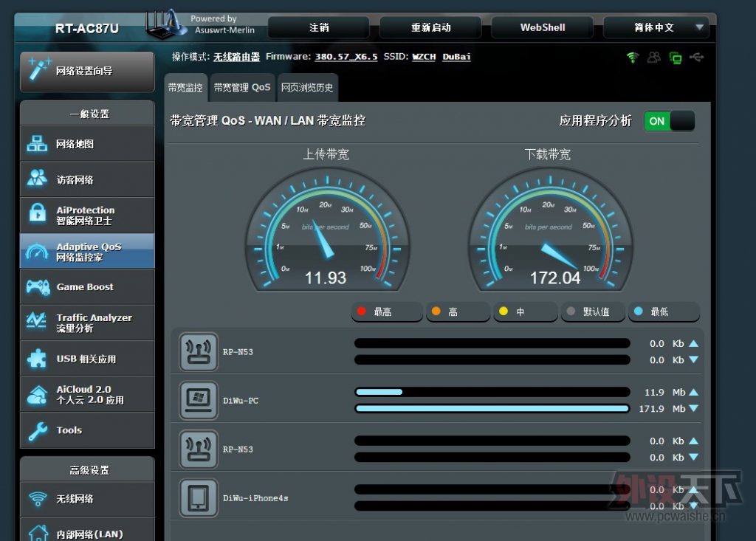Click the Tools wrench icon
This screenshot has height=541, width=756.
(38, 431)
